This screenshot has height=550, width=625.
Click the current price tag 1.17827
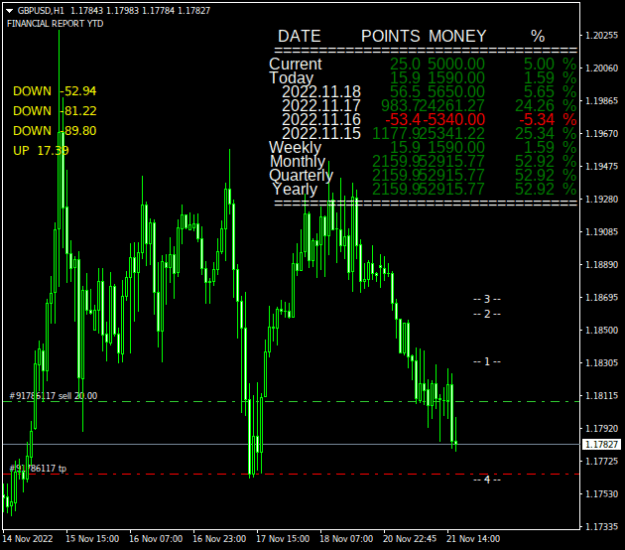(x=601, y=444)
